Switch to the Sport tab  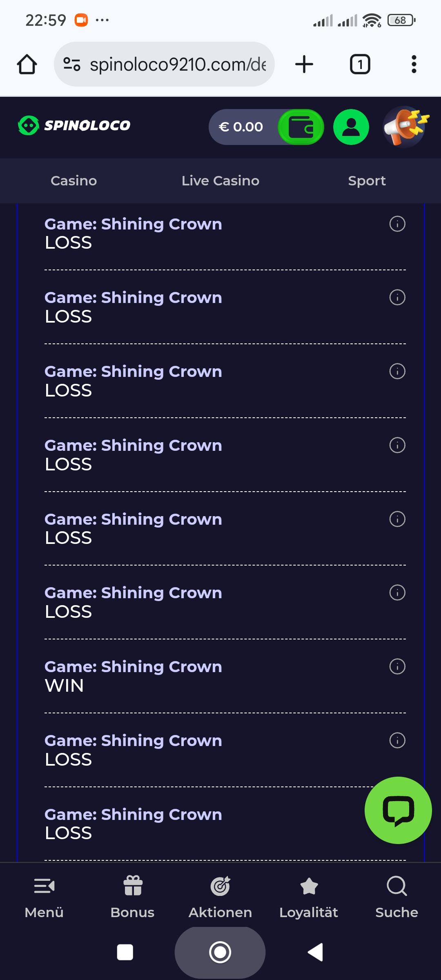tap(367, 180)
